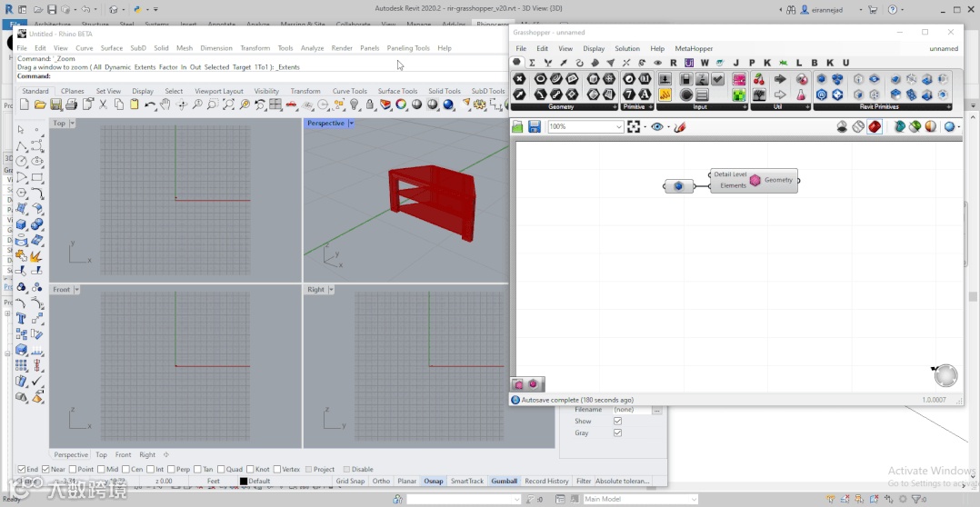Screen dimensions: 980x507
Task: Expand the Revit Primitives panel in Grasshopper
Action: click(947, 107)
